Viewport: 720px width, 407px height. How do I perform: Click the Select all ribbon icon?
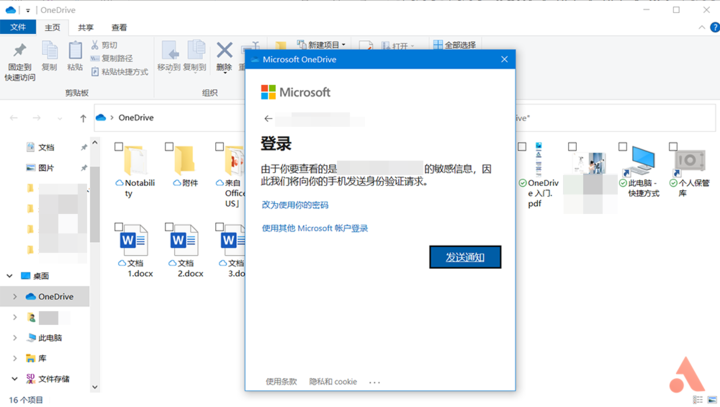438,45
